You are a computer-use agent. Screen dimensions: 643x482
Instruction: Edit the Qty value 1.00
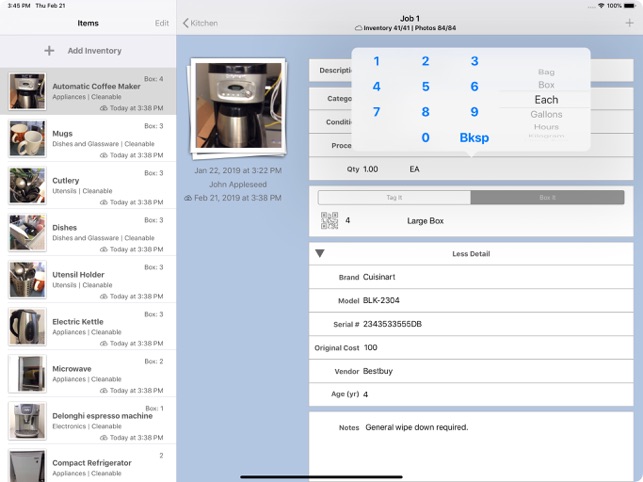pyautogui.click(x=371, y=169)
